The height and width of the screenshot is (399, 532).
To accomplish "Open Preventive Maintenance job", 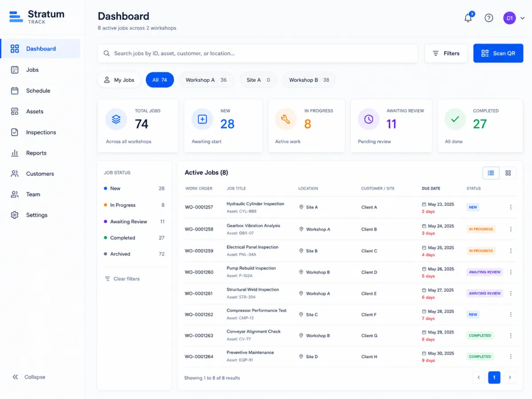I will point(250,352).
